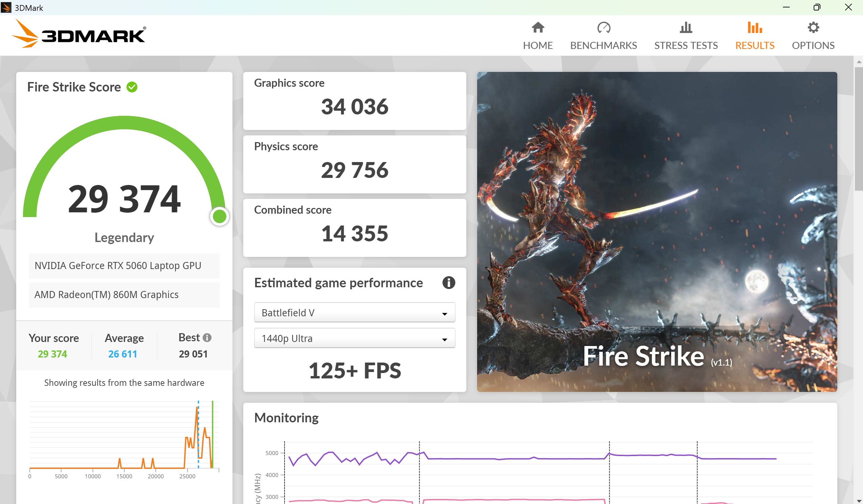The height and width of the screenshot is (504, 863).
Task: Click the Results orange bars icon
Action: click(755, 27)
